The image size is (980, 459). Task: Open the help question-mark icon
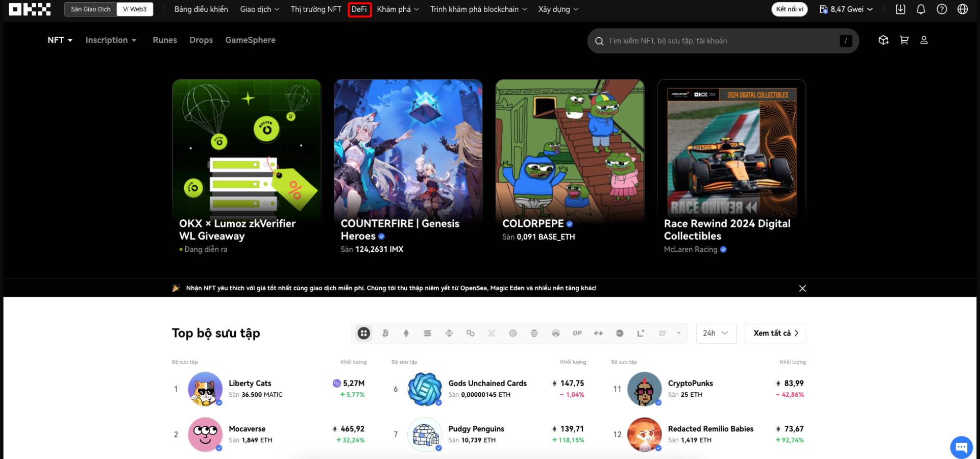pyautogui.click(x=942, y=9)
